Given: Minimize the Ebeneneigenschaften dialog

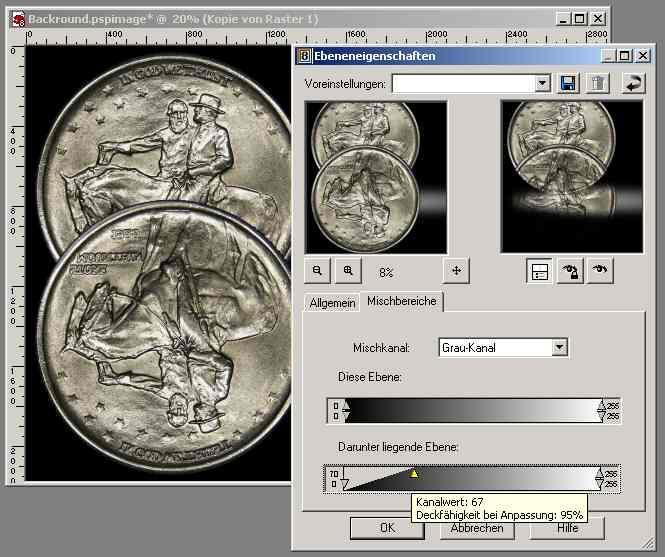Looking at the screenshot, I should (608, 56).
